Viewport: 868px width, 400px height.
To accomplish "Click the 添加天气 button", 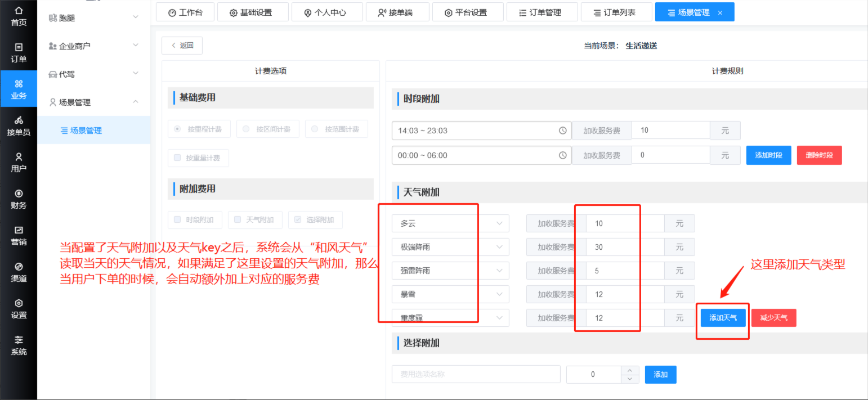I will 723,318.
